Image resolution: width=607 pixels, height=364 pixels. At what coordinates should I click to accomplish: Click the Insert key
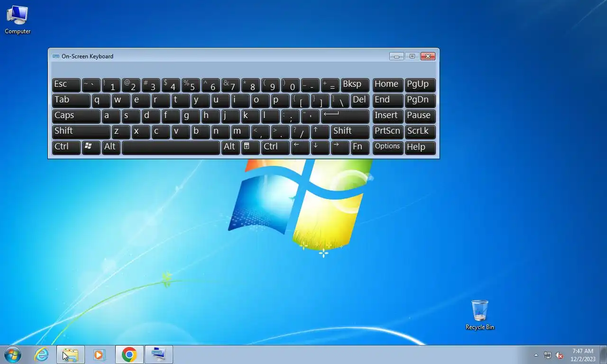coord(388,116)
